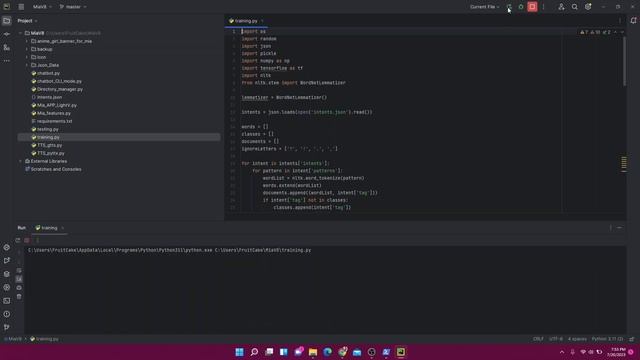Print console output with the printer icon
The width and height of the screenshot is (640, 360).
point(19,288)
